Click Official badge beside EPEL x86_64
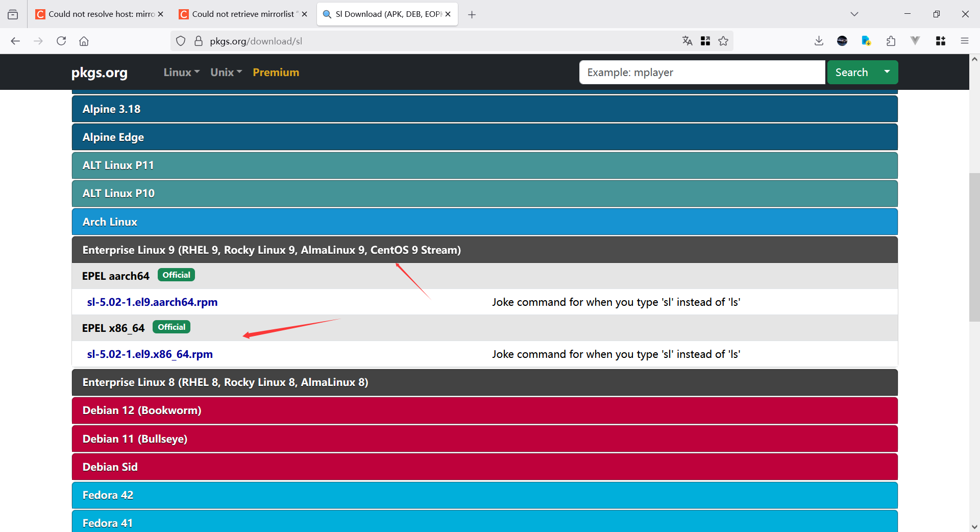This screenshot has width=980, height=532. coord(171,327)
